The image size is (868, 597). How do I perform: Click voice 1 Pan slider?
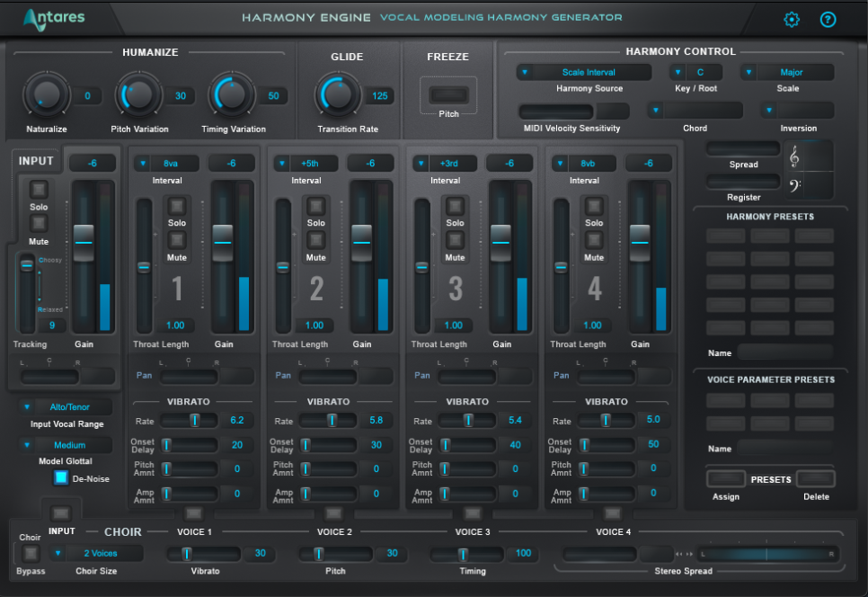pos(189,377)
